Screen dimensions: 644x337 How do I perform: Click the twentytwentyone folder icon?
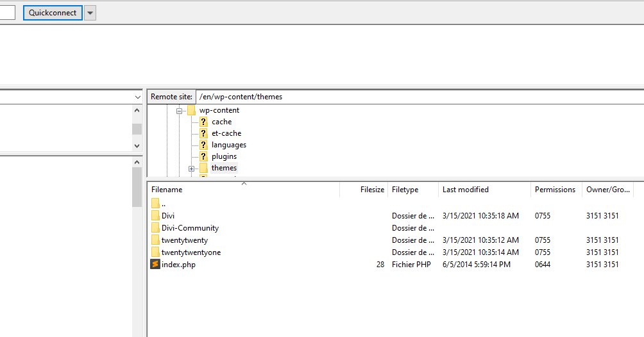[155, 252]
